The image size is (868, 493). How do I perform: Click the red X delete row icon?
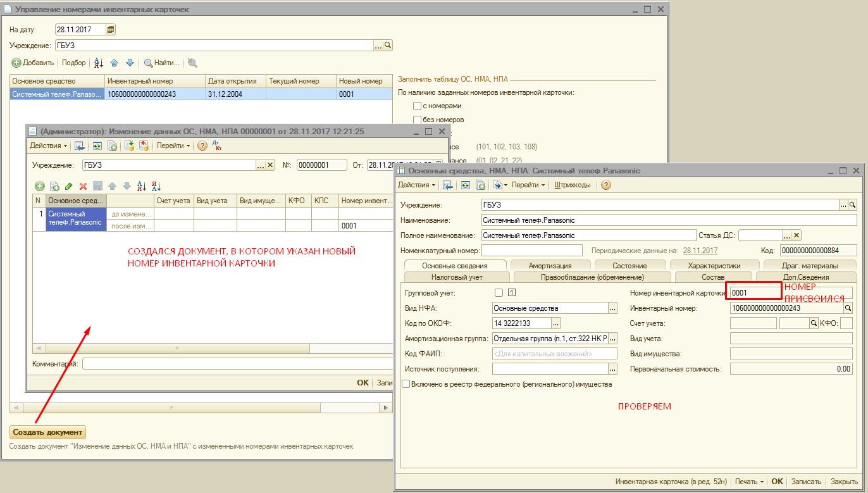83,186
